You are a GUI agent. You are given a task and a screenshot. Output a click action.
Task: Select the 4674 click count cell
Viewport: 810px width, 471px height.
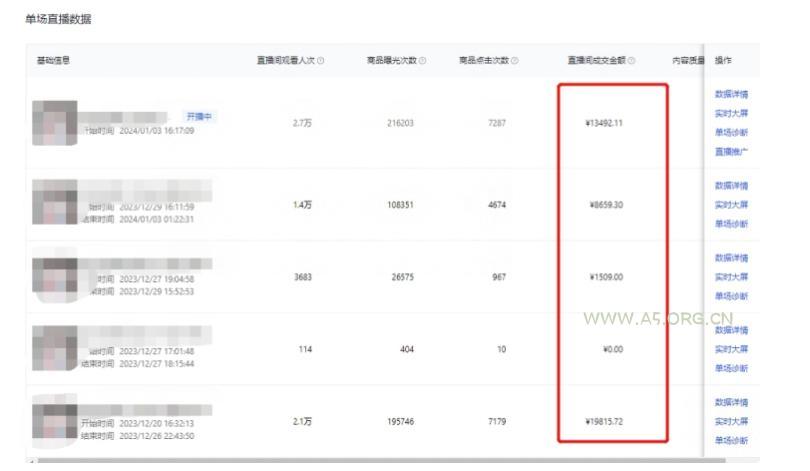pyautogui.click(x=497, y=205)
